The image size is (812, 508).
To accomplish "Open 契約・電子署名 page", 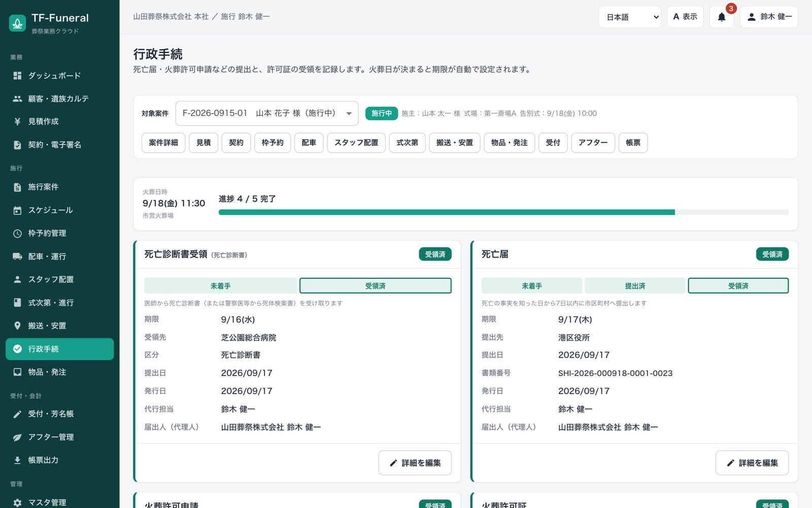I will [59, 145].
